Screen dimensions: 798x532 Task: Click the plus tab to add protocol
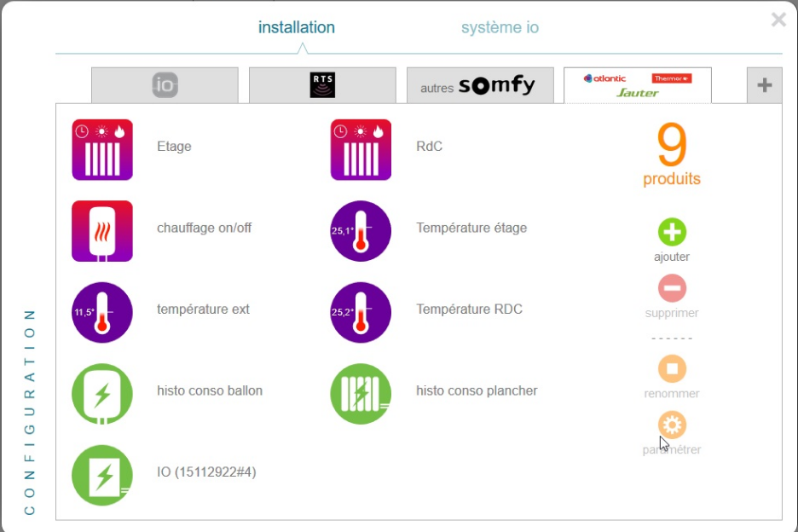click(x=764, y=85)
